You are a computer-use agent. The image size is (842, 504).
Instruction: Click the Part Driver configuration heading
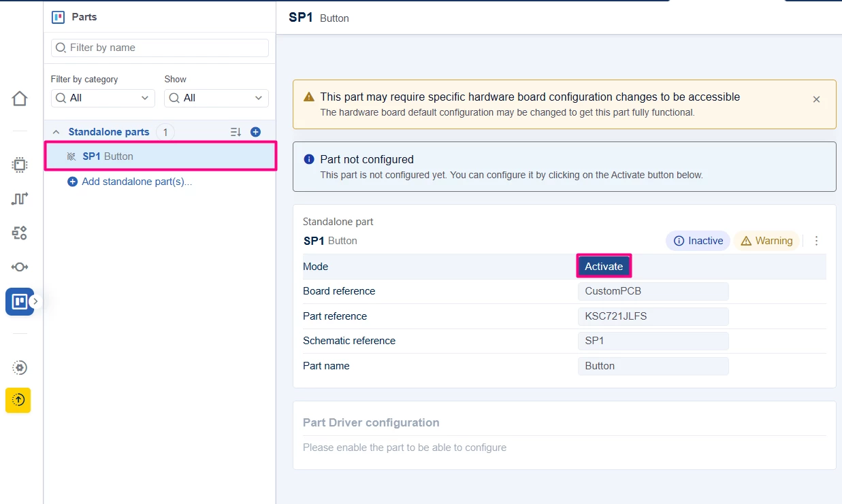[371, 422]
